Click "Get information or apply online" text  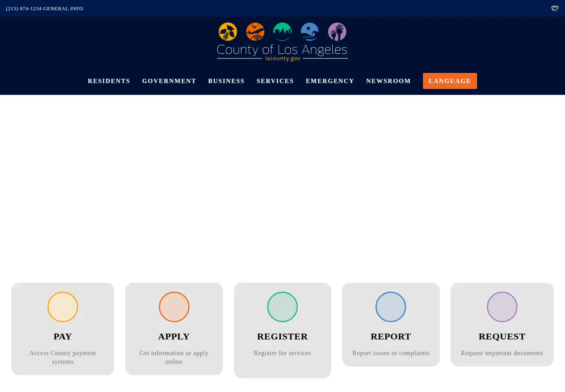tap(174, 358)
